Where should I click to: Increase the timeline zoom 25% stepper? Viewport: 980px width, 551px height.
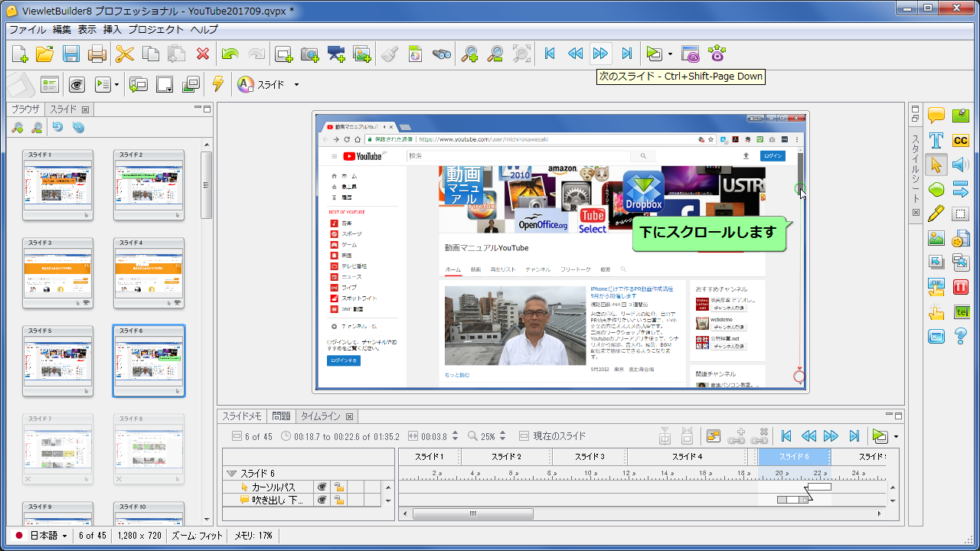point(502,433)
